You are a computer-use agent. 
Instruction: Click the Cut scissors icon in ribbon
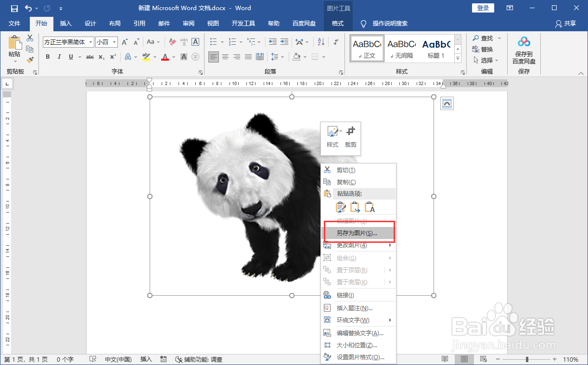tap(30, 38)
